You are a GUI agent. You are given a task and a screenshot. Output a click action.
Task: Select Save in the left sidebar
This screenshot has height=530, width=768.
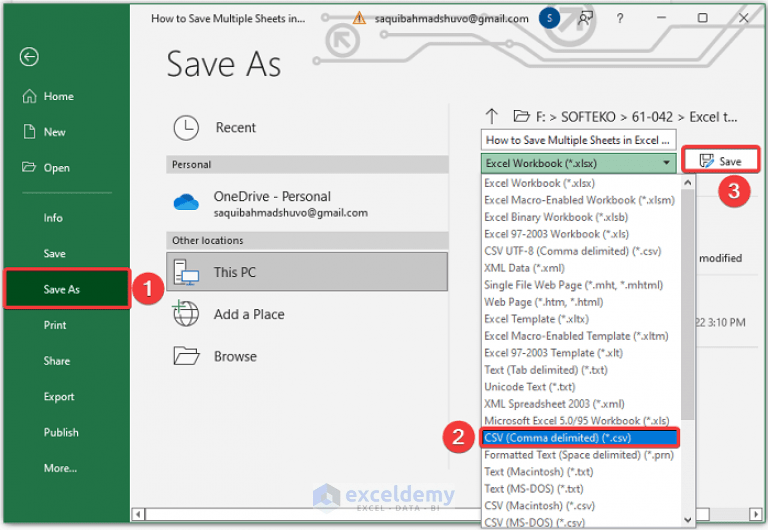point(54,254)
